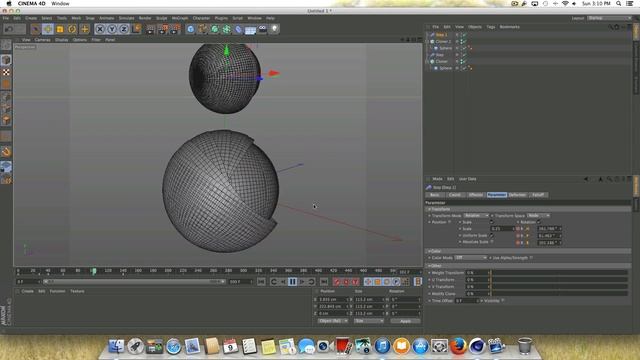The width and height of the screenshot is (640, 360).
Task: Open the Transform Mode dropdown
Action: pyautogui.click(x=476, y=216)
